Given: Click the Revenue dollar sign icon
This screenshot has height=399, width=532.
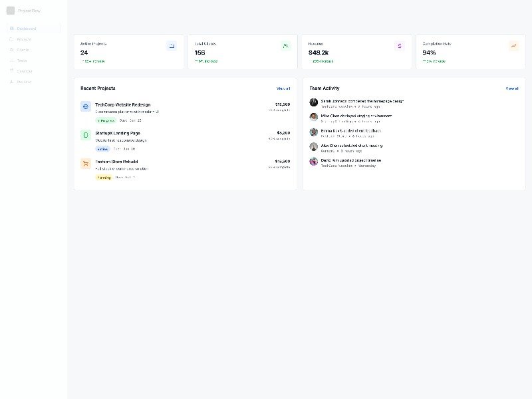Looking at the screenshot, I should click(x=399, y=46).
